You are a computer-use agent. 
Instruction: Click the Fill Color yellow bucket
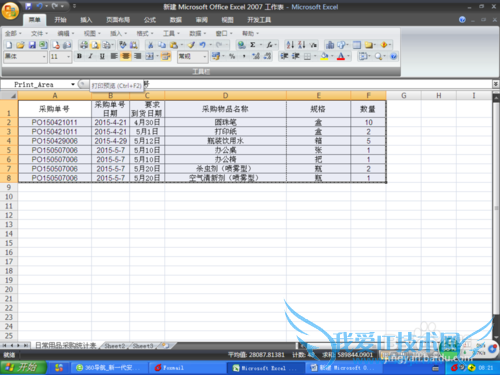pos(324,56)
